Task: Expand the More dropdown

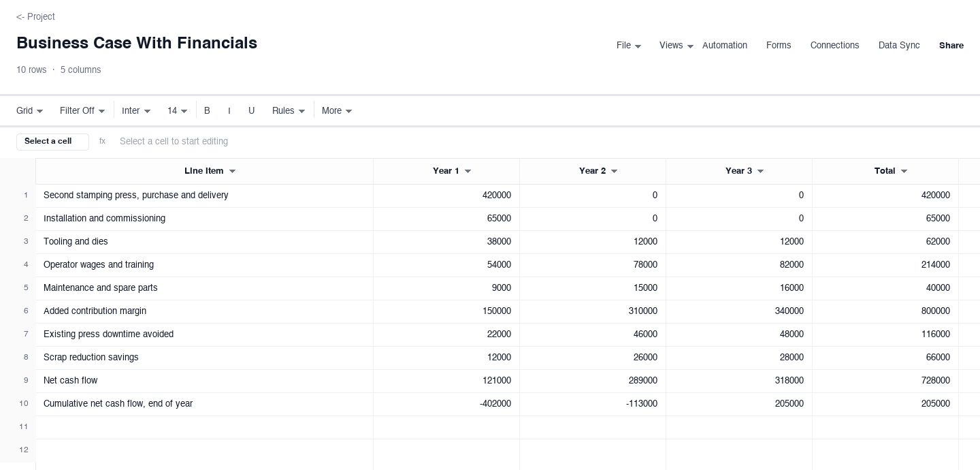Action: 337,111
